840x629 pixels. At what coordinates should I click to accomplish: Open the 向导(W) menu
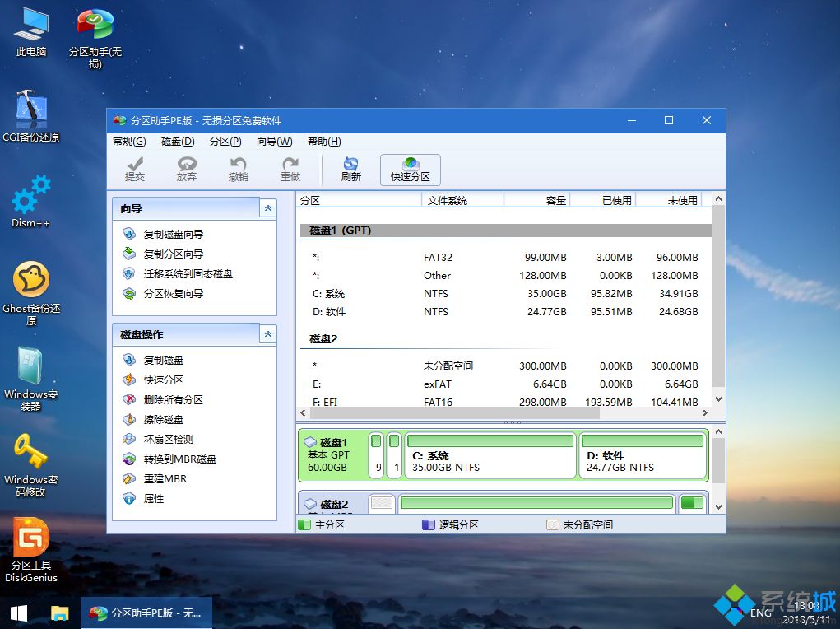pos(275,141)
